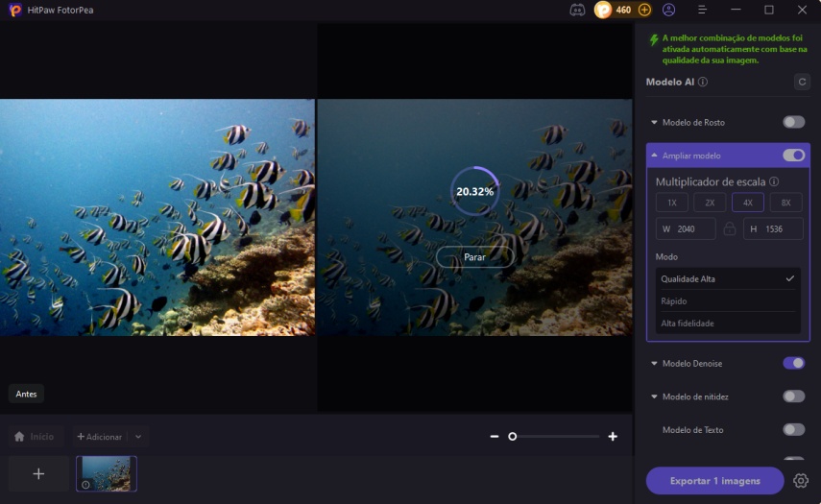Click the Modo label
Screen dimensions: 821x504
click(666, 257)
